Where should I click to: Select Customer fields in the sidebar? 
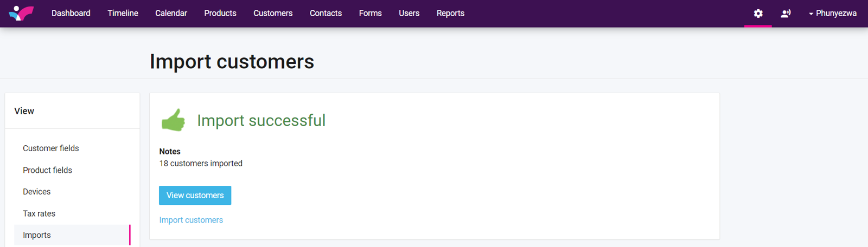point(51,148)
